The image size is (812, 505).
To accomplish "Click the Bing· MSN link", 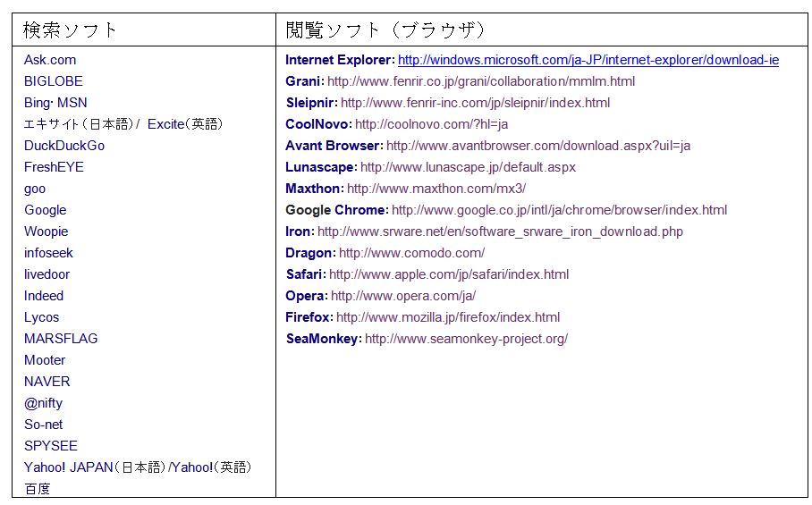I will click(x=55, y=103).
